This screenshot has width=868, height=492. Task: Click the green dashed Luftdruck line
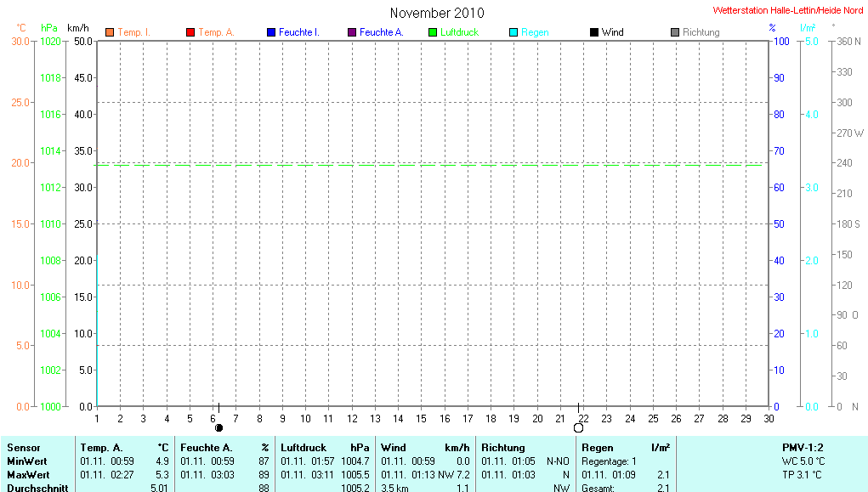425,165
